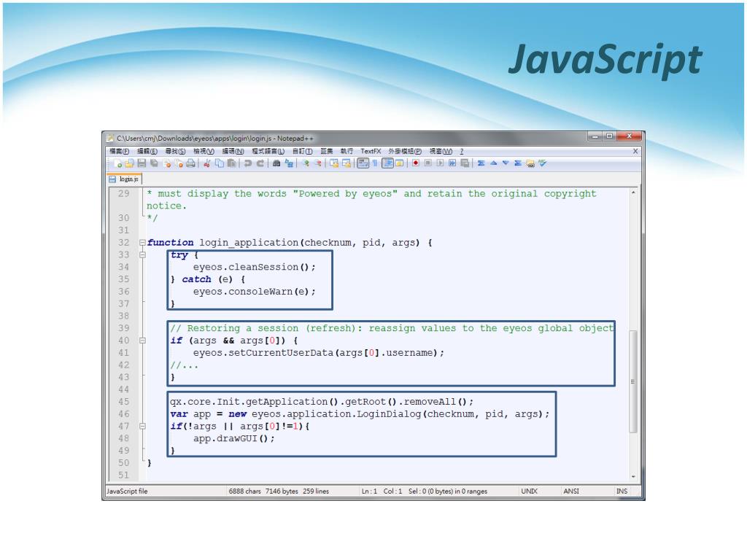Click the Replace toolbar icon
This screenshot has width=747, height=560.
tap(289, 163)
